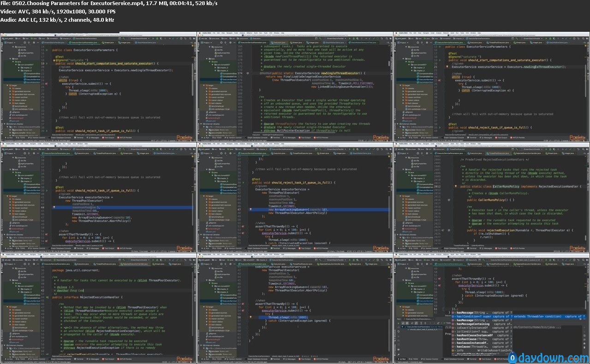Image resolution: width=590 pixels, height=364 pixels.
Task: Open the third thumbnail in the top row
Action: click(x=491, y=86)
